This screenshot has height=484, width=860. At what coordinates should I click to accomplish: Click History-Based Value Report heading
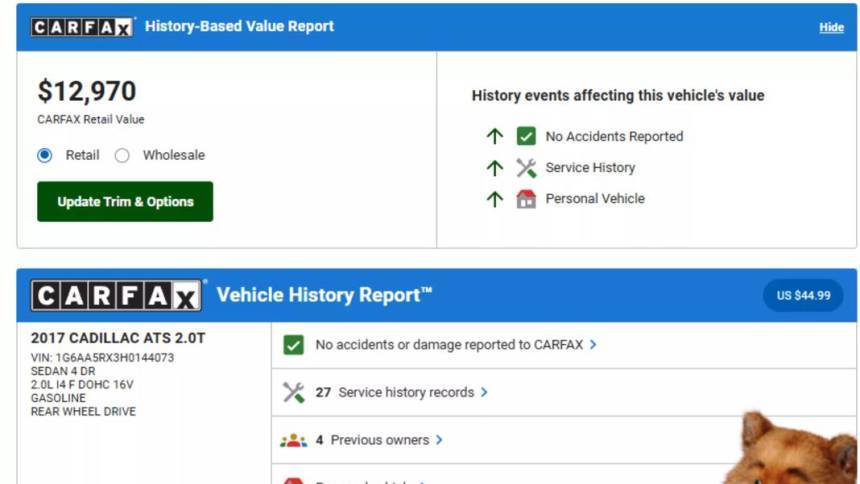click(x=240, y=26)
